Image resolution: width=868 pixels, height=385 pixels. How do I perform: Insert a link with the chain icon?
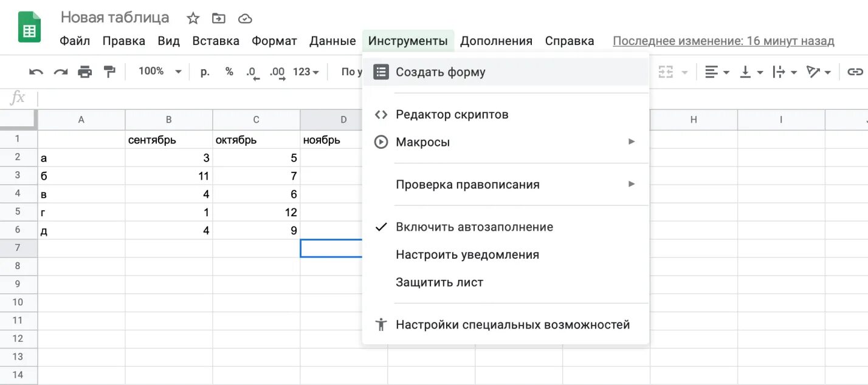[x=855, y=72]
